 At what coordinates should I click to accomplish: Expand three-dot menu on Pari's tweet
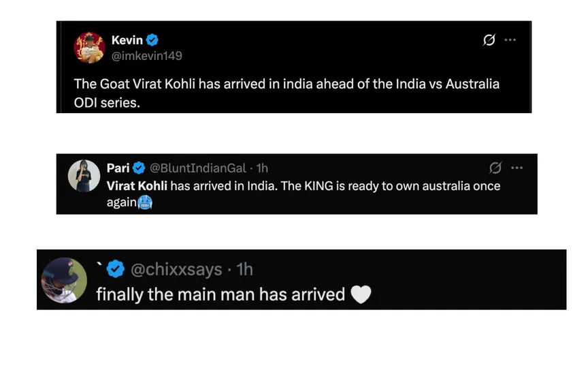(x=517, y=168)
